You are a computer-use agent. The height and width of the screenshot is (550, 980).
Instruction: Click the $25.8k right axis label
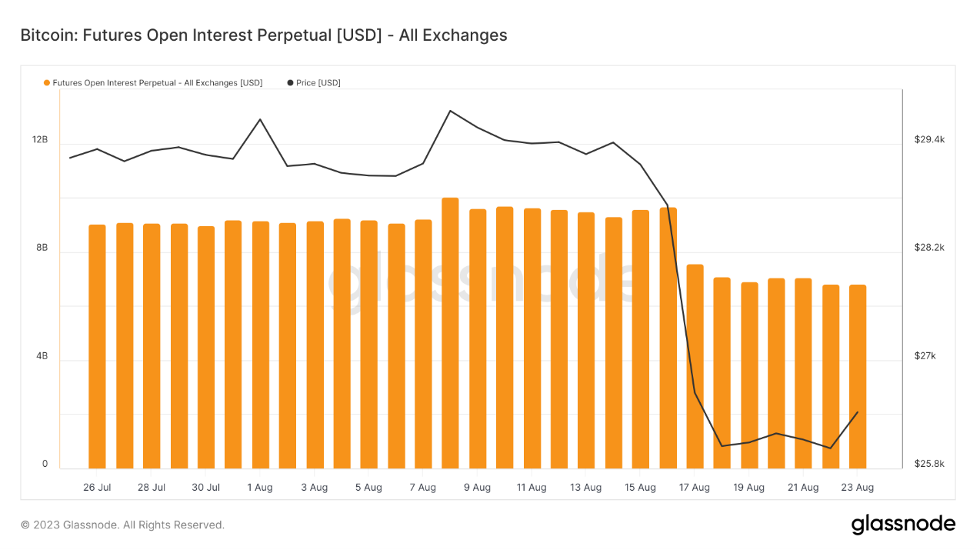point(929,465)
